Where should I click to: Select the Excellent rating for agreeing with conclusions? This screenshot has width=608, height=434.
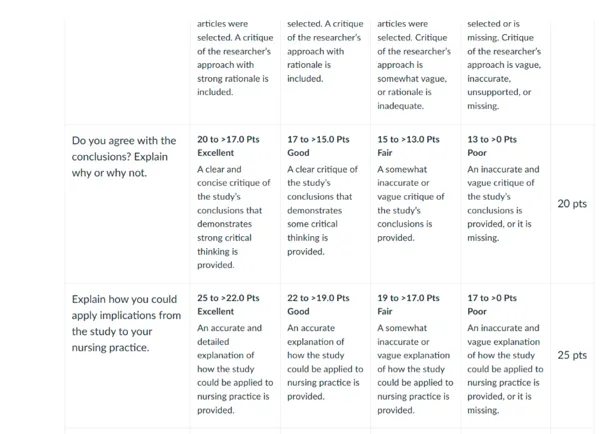[232, 146]
